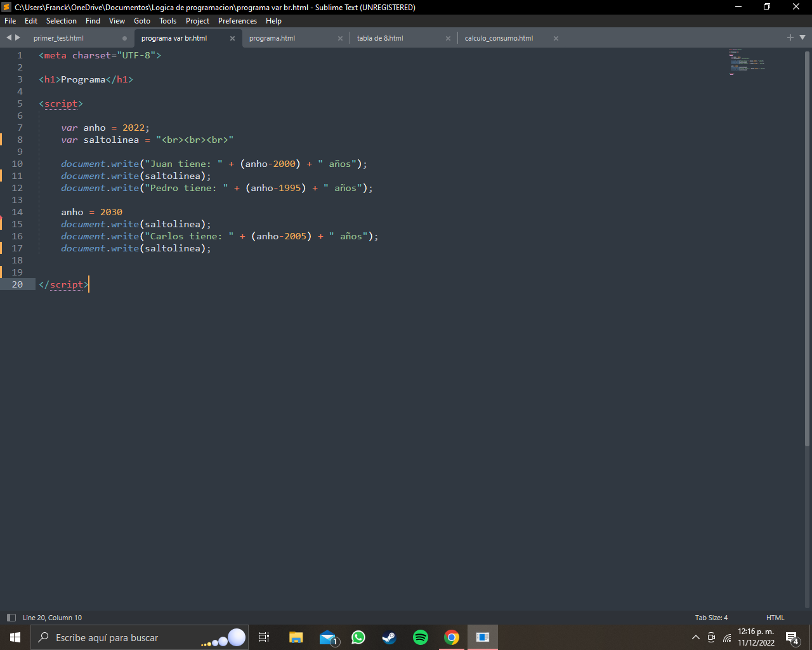The height and width of the screenshot is (650, 812).
Task: Click line number 1 in gutter
Action: pos(20,55)
